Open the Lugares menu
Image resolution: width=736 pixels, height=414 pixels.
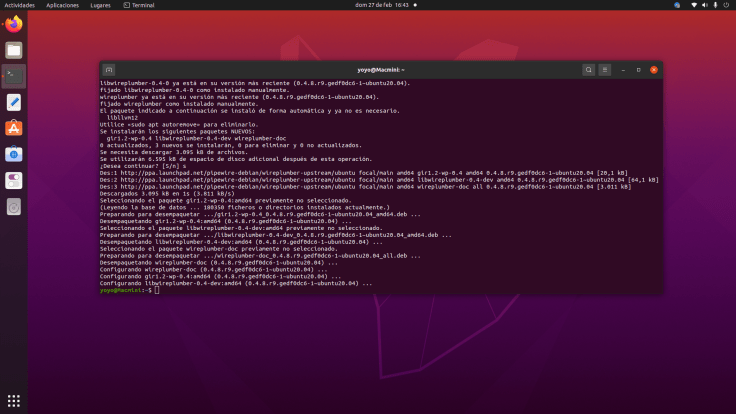(x=100, y=5)
